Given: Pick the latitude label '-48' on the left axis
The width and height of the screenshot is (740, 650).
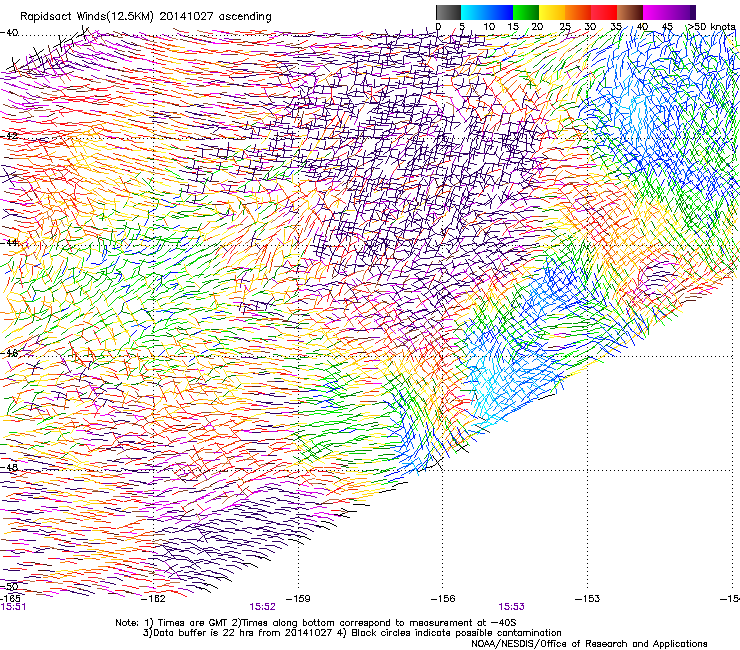Looking at the screenshot, I should 9,467.
